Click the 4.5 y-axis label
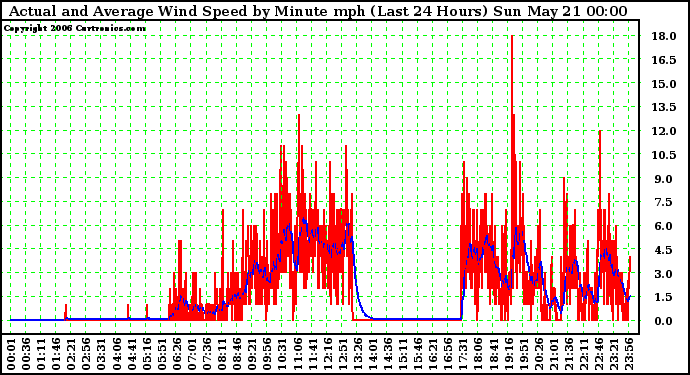This screenshot has width=690, height=375. pyautogui.click(x=664, y=250)
